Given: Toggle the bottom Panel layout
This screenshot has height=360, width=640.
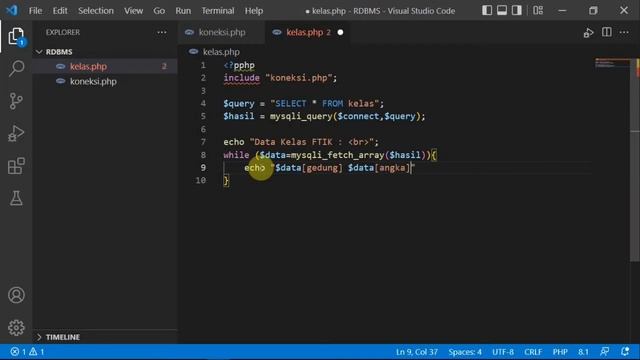Looking at the screenshot, I should (x=502, y=11).
